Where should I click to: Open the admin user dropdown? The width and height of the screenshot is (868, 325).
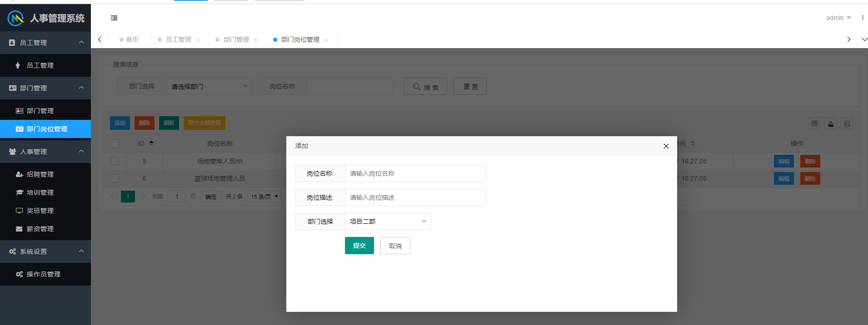click(x=838, y=18)
